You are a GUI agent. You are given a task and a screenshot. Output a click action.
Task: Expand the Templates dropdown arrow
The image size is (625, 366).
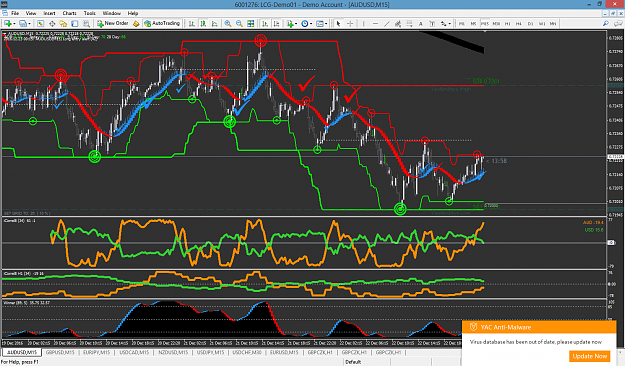click(x=326, y=24)
